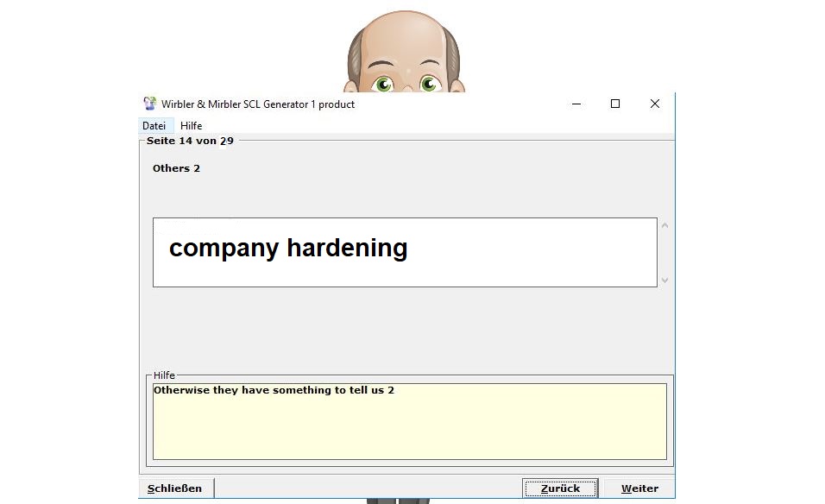Click the yellow help text area
Viewport: 825px width, 504px height.
409,421
